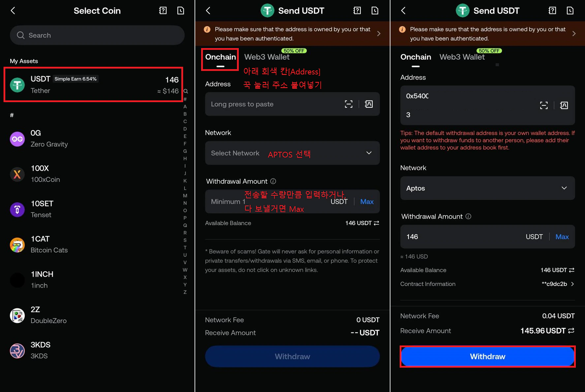Tap QR scan icon in empty address field
585x392 pixels.
coord(349,104)
